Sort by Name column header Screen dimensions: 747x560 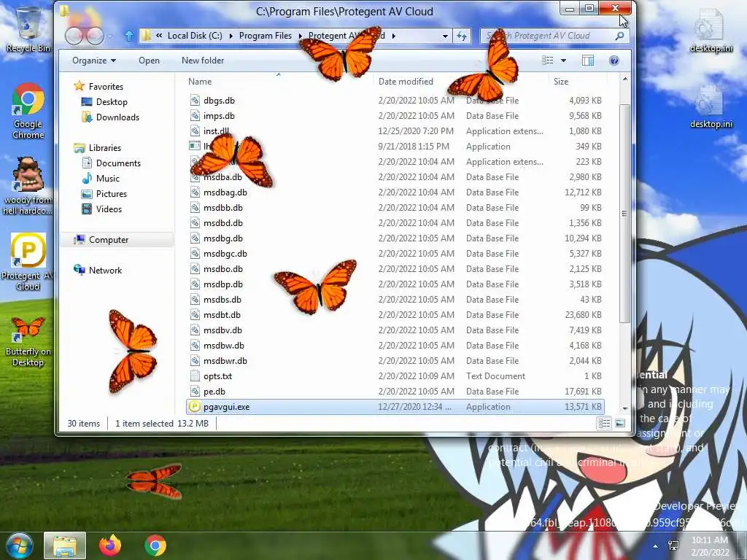coord(200,82)
